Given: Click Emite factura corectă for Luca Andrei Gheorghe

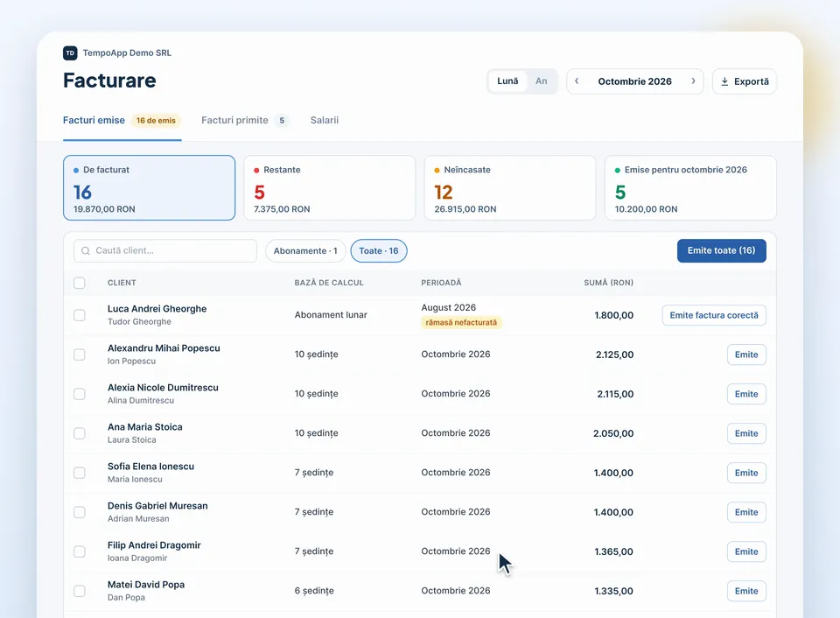Looking at the screenshot, I should point(714,315).
